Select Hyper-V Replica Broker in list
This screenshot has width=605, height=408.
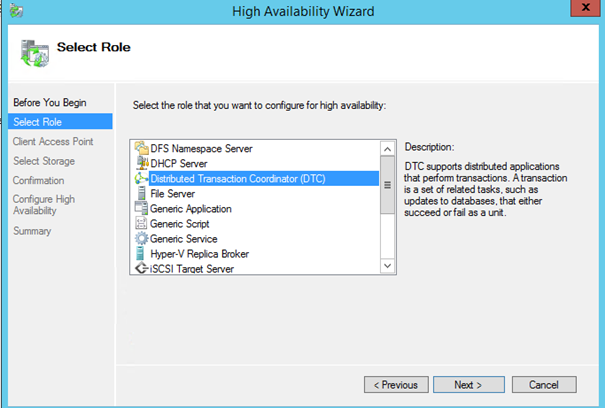(199, 254)
